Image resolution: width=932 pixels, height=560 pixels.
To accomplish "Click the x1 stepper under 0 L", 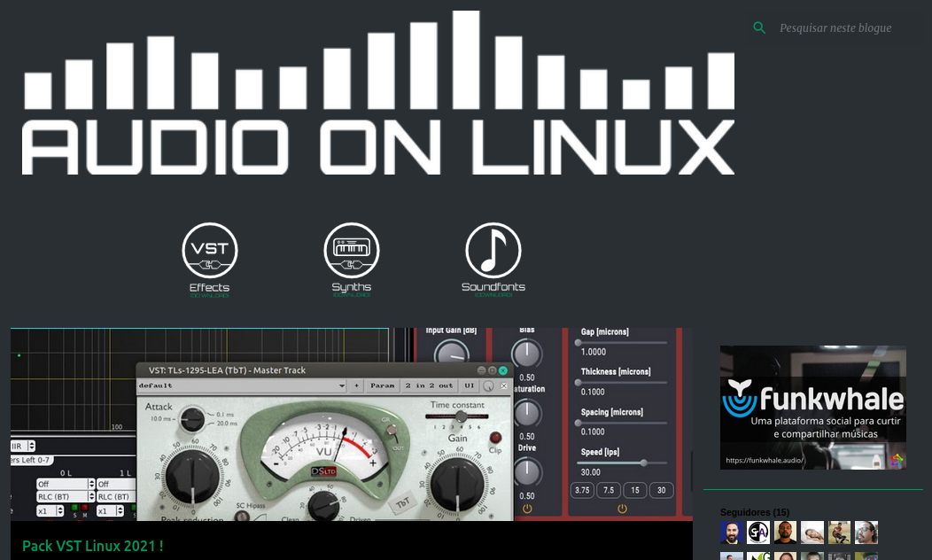I will (x=50, y=510).
